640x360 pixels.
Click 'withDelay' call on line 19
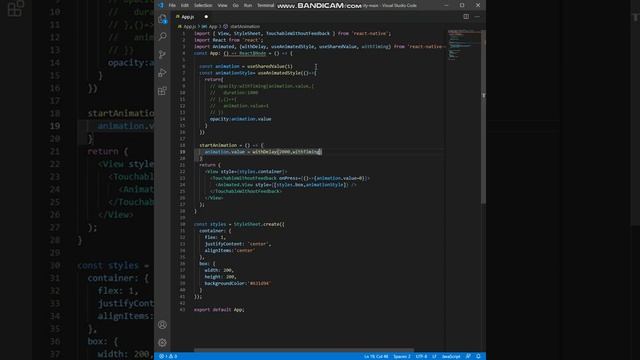tap(264, 152)
